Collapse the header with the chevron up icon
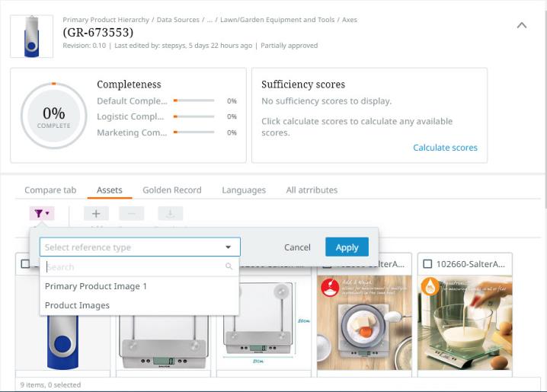Screen dimensions: 547x392 [522, 25]
